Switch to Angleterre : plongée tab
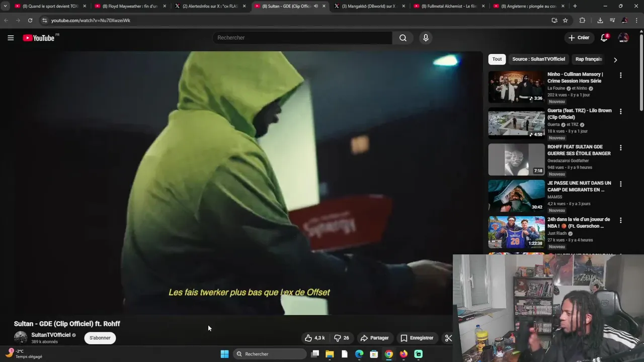644x362 pixels. (529, 6)
